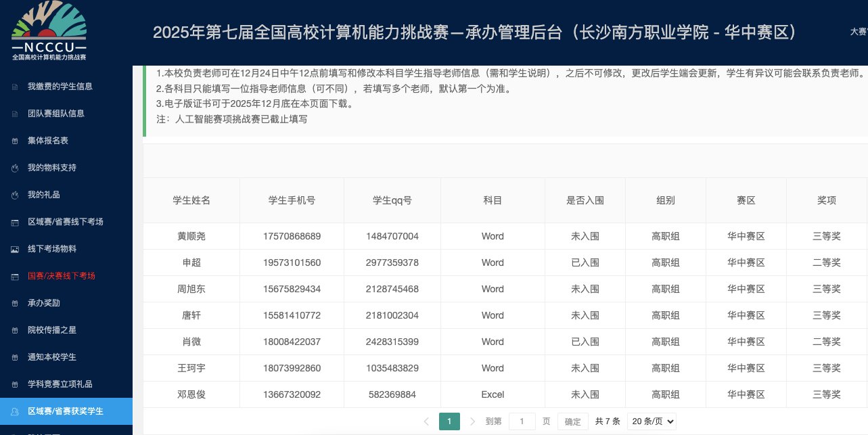868x435 pixels.
Task: Click phone number 18073992860
Action: [x=292, y=368]
